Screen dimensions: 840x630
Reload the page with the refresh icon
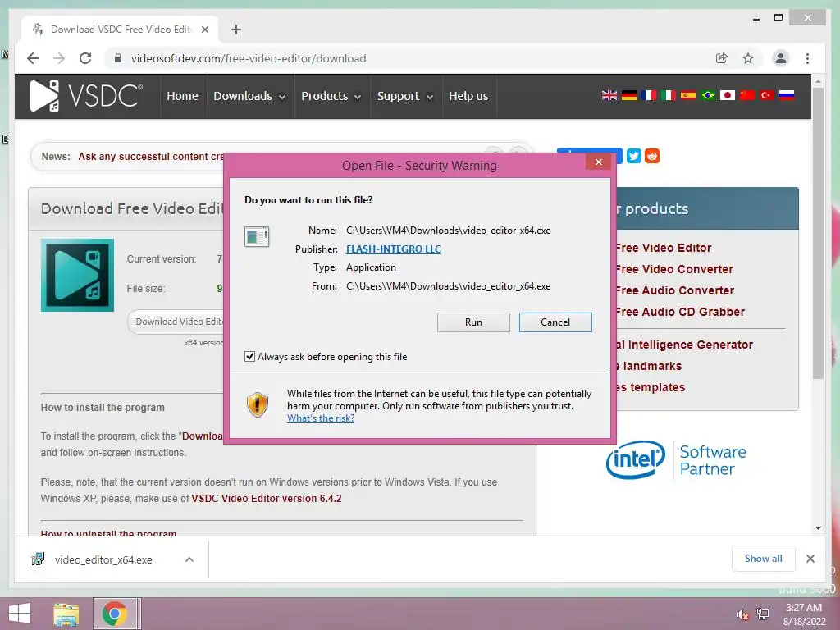85,58
